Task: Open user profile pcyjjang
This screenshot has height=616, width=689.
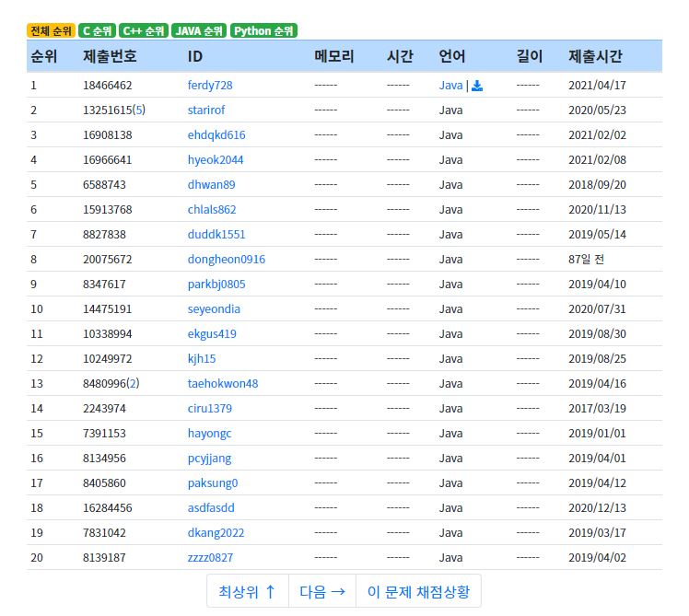Action: (209, 459)
